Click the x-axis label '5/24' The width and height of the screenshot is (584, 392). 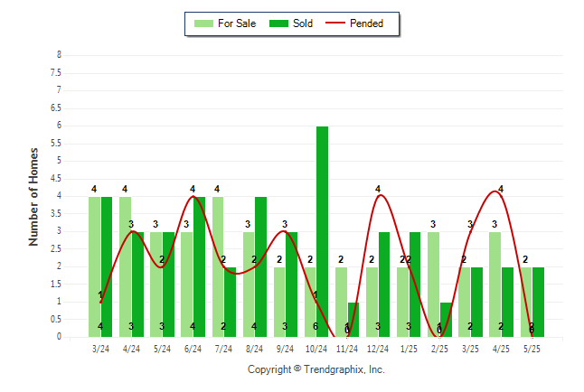[162, 349]
